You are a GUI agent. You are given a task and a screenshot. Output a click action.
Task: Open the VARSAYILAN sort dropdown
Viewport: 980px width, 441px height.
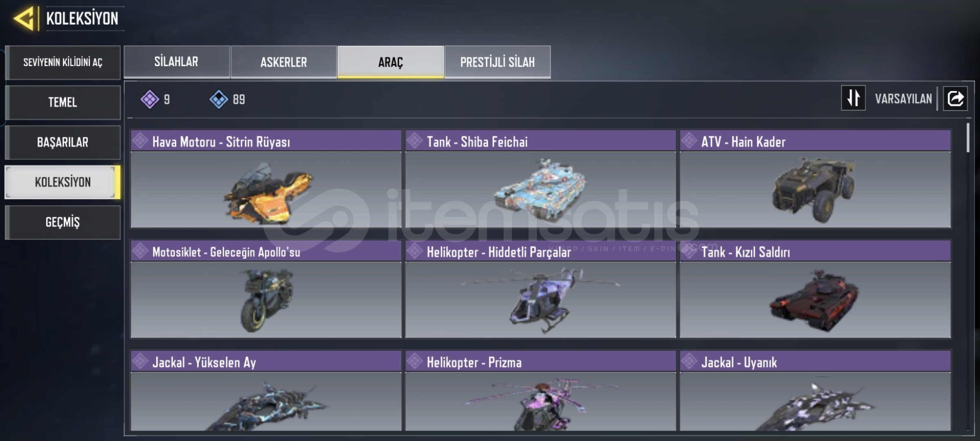[904, 98]
